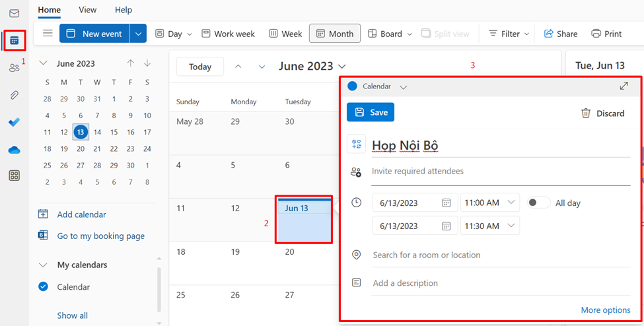
Task: Select day 27 in mini calendar
Action: click(81, 166)
